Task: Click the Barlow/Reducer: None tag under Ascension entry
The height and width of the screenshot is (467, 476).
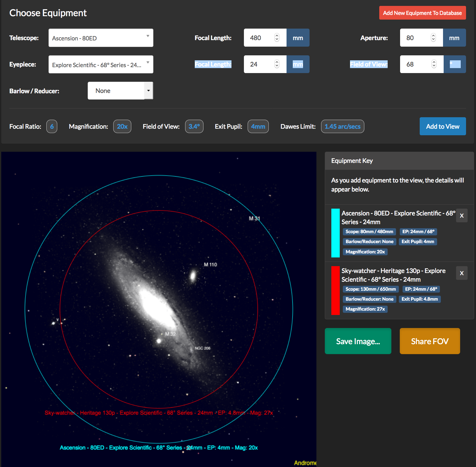Action: [x=369, y=242]
